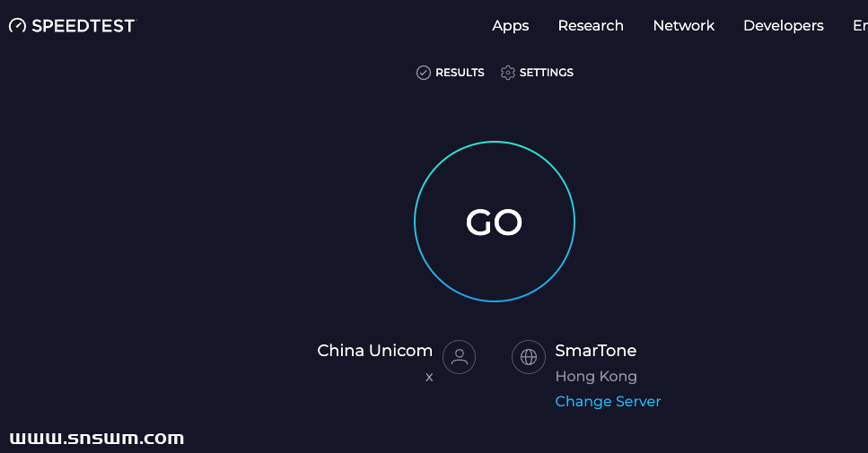Open the RESULTS text link

pyautogui.click(x=460, y=73)
